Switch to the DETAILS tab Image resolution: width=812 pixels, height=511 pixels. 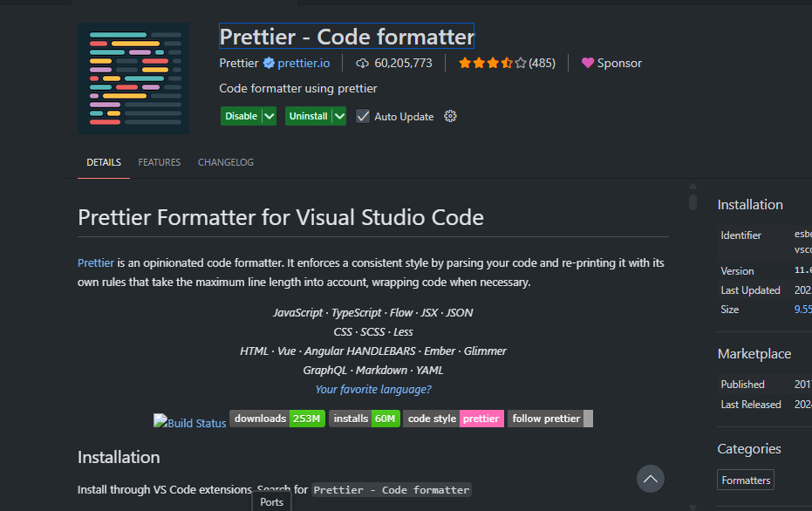(104, 162)
